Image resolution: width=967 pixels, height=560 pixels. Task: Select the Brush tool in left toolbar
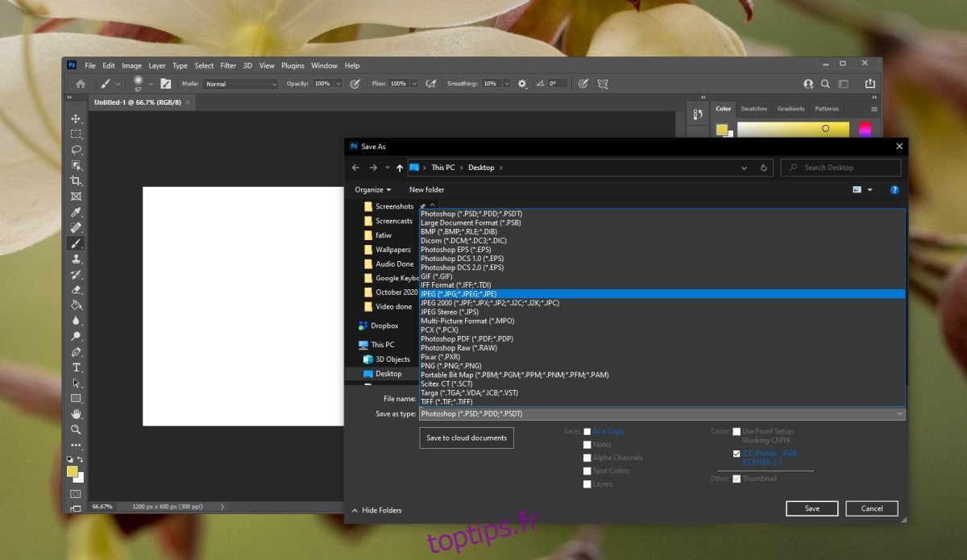(76, 243)
